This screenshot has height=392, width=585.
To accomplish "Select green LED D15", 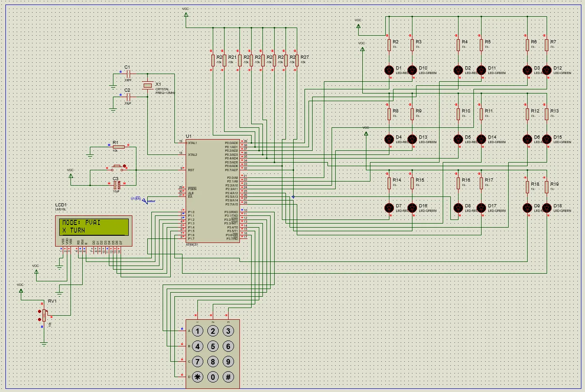I will point(547,139).
